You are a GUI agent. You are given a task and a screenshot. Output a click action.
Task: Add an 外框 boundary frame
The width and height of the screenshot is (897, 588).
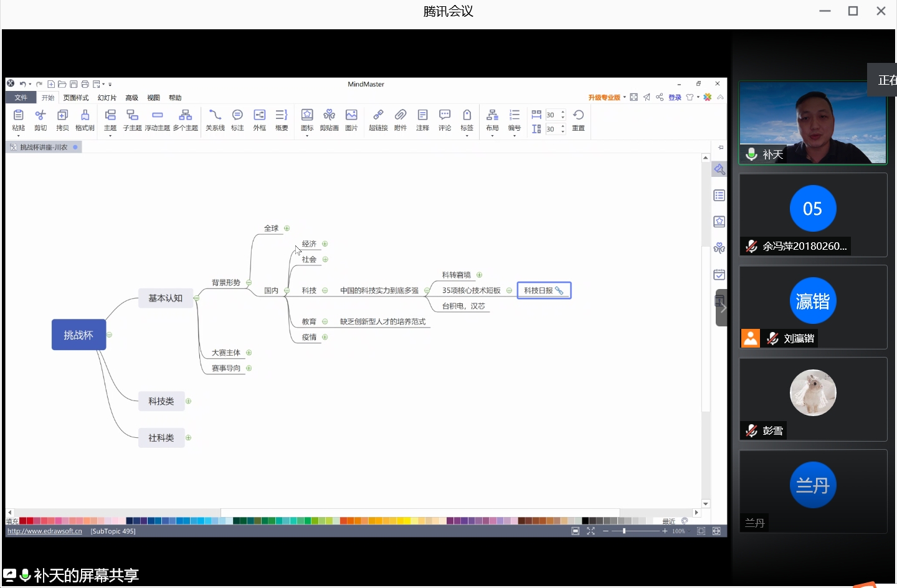tap(260, 120)
